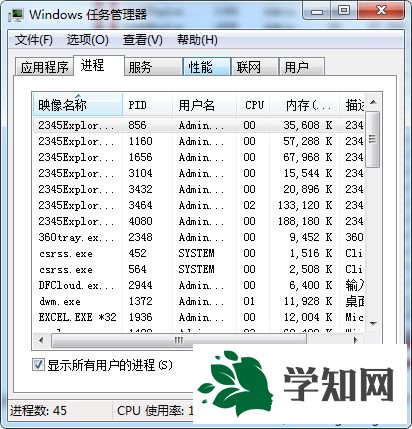The height and width of the screenshot is (429, 412).
Task: Sort by 映像名称 column header
Action: click(78, 105)
